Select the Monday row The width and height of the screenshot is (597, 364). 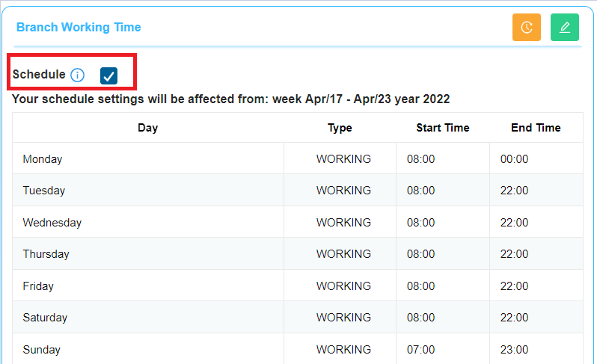click(297, 158)
